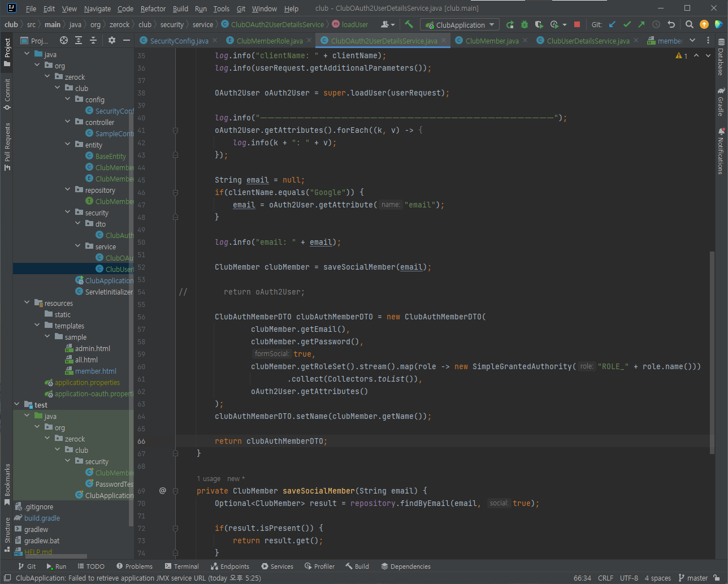Click the profiler run icon
Screen dimensions: 728x584
point(554,24)
